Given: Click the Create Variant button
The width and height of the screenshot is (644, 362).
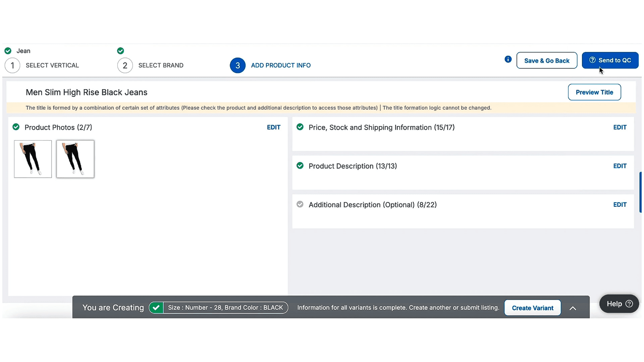Looking at the screenshot, I should pyautogui.click(x=532, y=308).
